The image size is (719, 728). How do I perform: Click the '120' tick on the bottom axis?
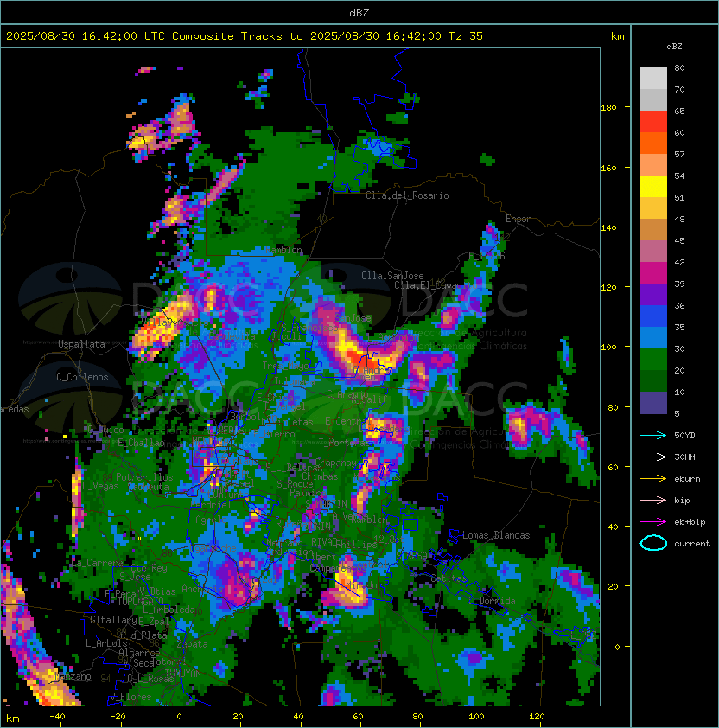[537, 717]
